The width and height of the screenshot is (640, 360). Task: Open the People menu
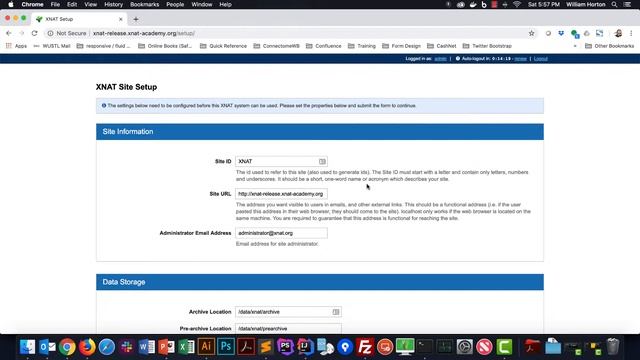click(175, 4)
